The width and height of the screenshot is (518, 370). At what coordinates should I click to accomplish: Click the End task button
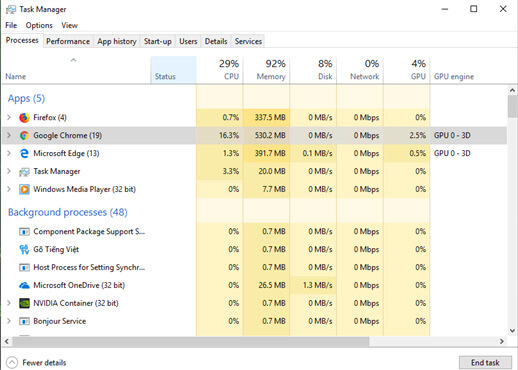[485, 362]
